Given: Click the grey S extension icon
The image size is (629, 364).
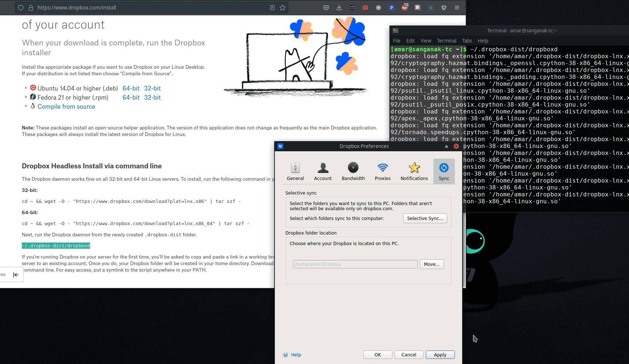Looking at the screenshot, I should [x=418, y=7].
